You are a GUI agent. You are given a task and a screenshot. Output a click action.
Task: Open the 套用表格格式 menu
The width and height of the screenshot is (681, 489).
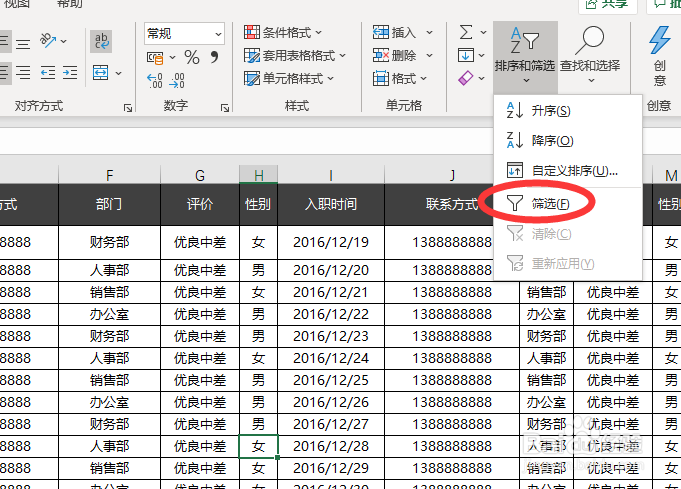coord(295,56)
